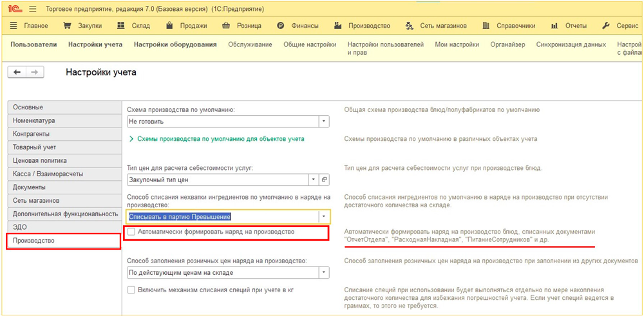Click the 1C logo icon in title bar
This screenshot has width=644, height=316.
pyautogui.click(x=13, y=9)
